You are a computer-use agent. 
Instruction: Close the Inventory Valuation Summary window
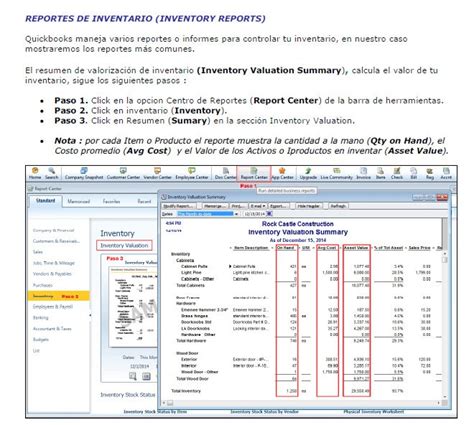[x=443, y=197]
